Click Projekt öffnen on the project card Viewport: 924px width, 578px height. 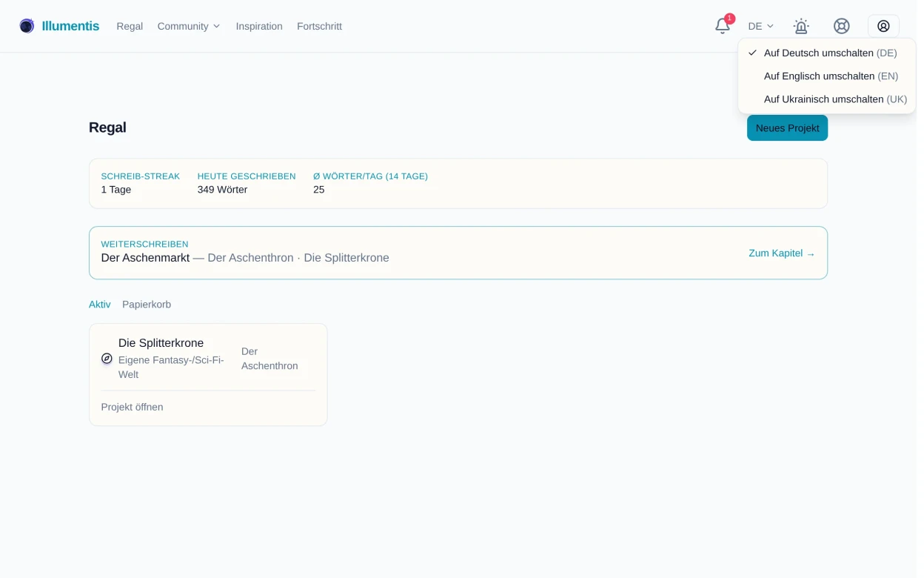[132, 407]
